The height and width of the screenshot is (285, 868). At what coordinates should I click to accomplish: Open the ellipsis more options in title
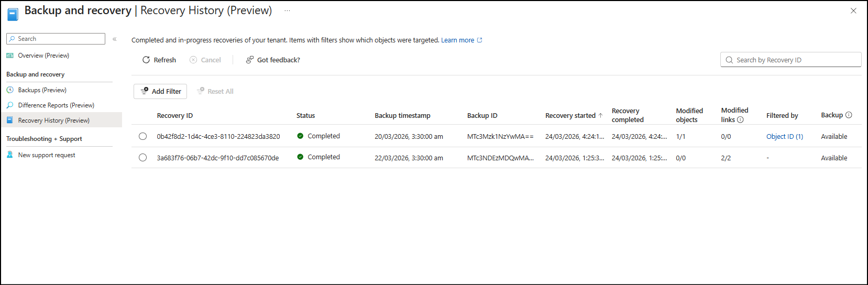(287, 10)
